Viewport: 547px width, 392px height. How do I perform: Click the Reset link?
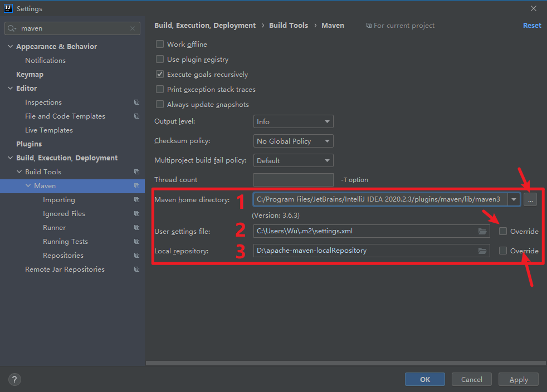pos(532,26)
